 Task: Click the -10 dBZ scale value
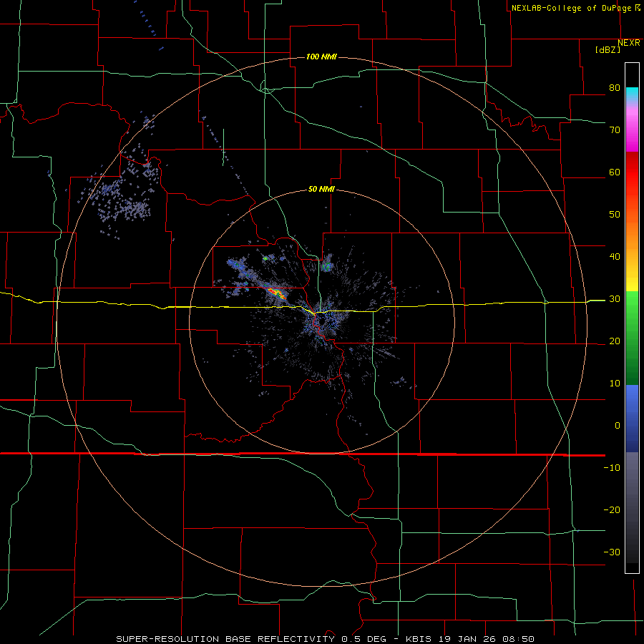(612, 468)
